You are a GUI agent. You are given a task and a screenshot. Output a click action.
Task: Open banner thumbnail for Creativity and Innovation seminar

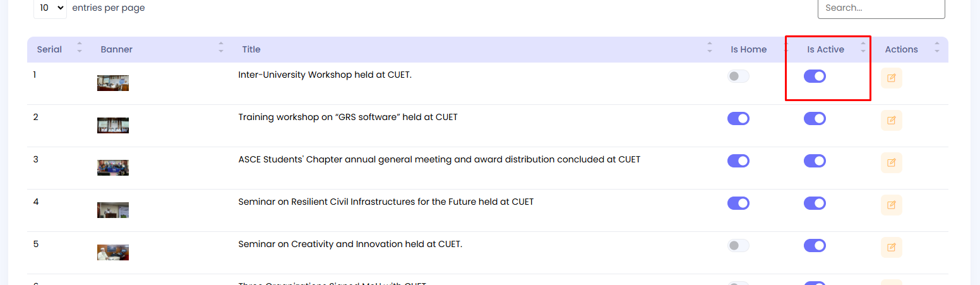113,252
